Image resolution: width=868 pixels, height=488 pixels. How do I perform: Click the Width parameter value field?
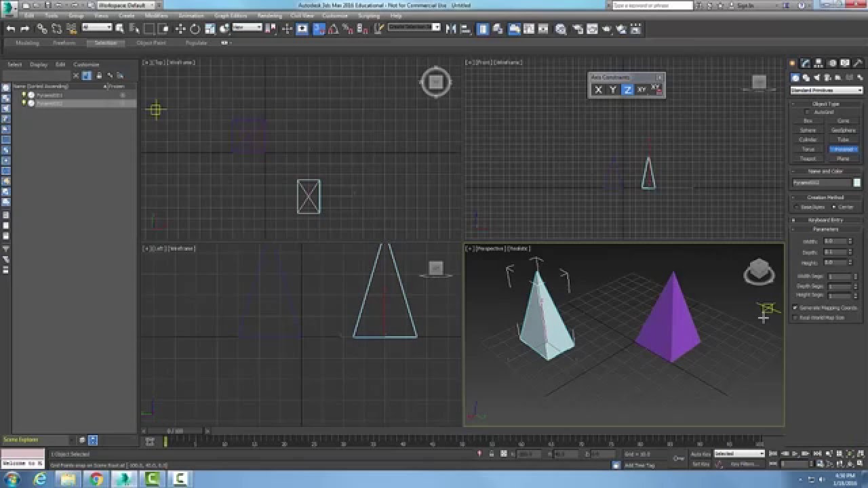(834, 241)
